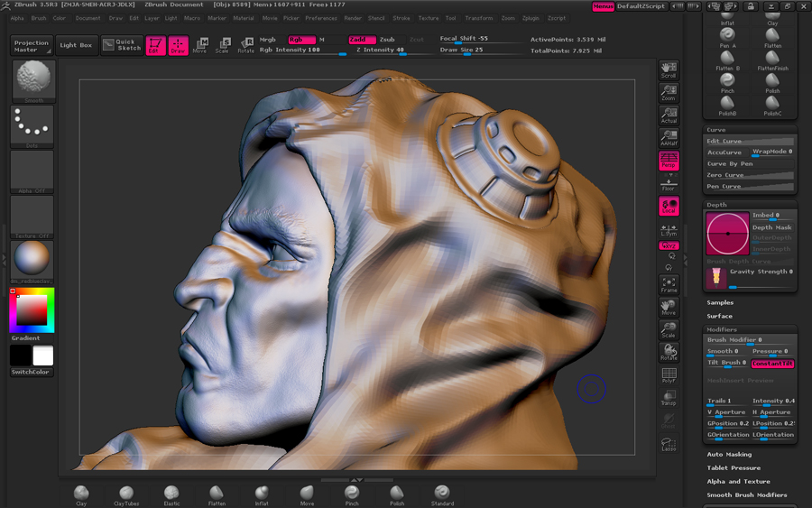Pick the Standard brush in bottom shelf
This screenshot has width=812, height=508.
point(442,495)
